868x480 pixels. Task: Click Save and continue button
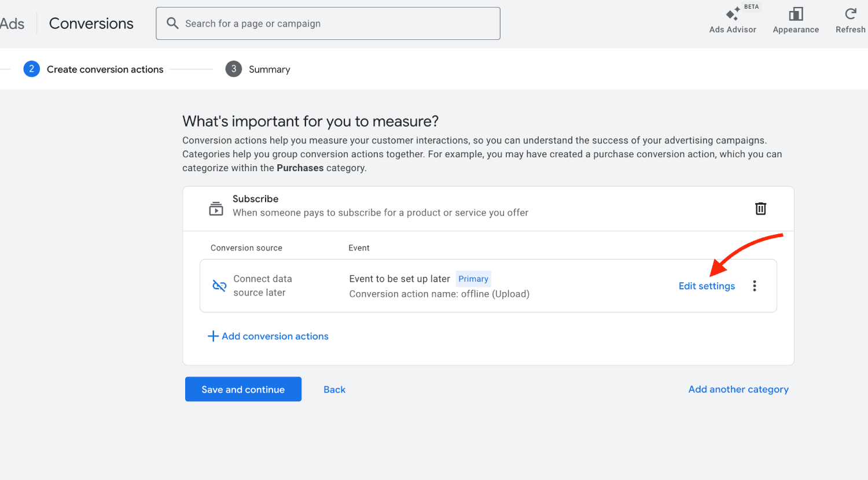pyautogui.click(x=243, y=389)
